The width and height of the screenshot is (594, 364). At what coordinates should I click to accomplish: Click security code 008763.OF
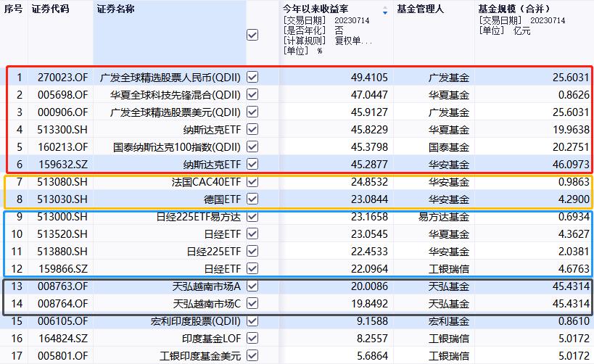[x=62, y=286]
